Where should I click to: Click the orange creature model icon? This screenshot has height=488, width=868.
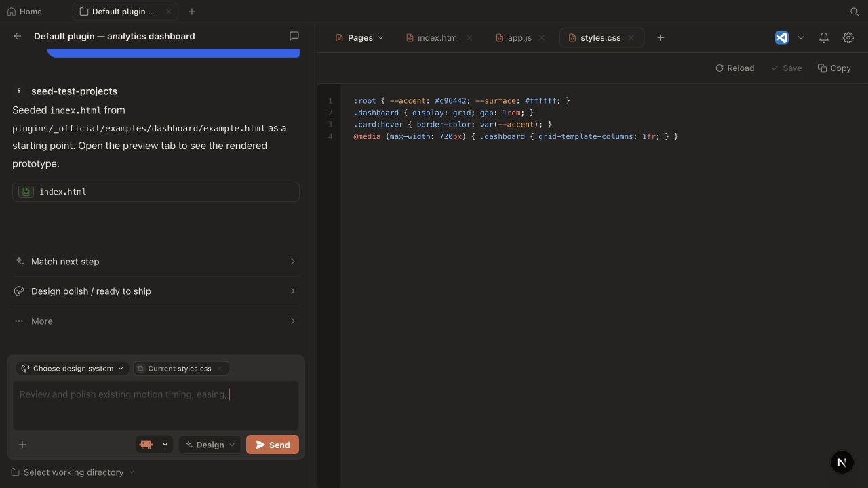point(146,445)
